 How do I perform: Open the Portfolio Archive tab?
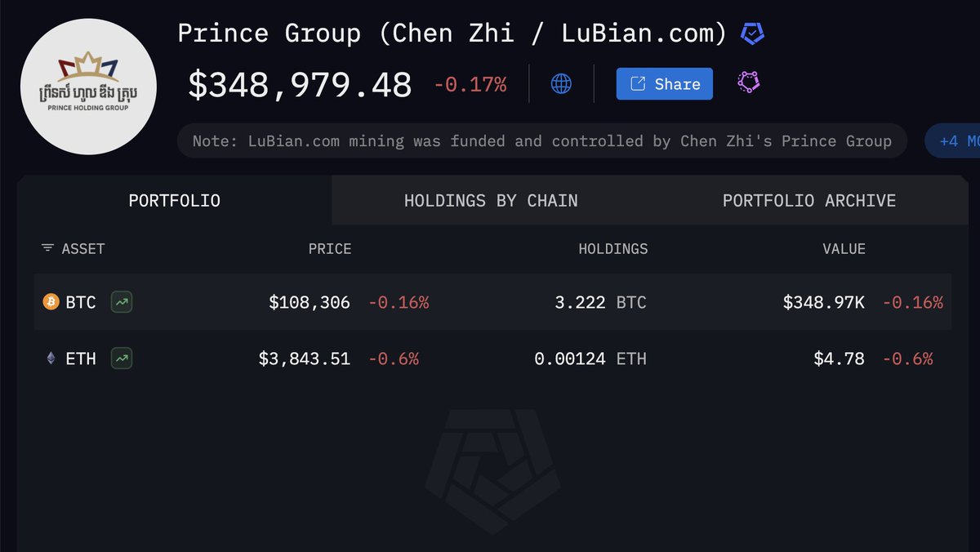click(x=808, y=200)
